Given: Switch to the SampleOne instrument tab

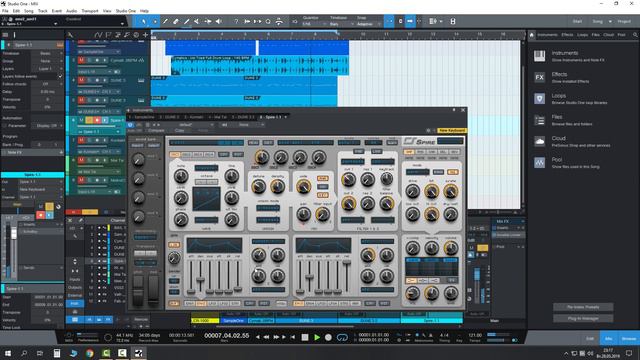Looking at the screenshot, I should 142,117.
